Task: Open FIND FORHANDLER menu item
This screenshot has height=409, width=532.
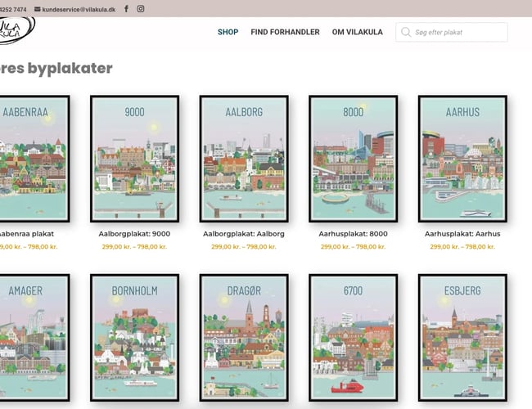Action: [x=285, y=32]
